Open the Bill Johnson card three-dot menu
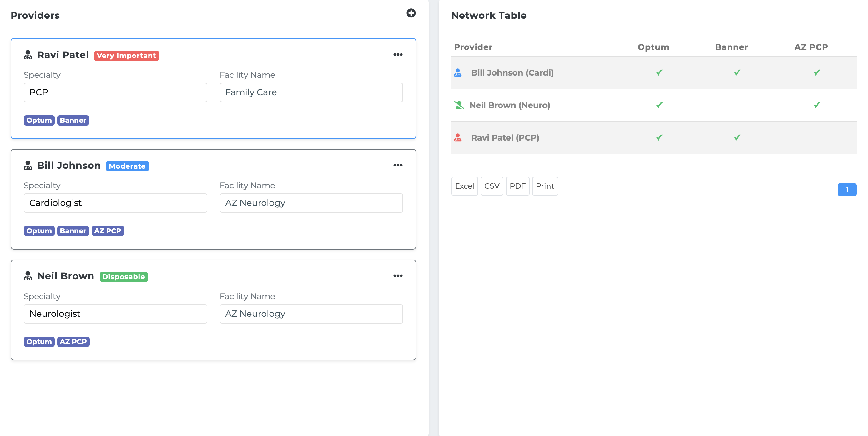The height and width of the screenshot is (436, 868). (398, 165)
